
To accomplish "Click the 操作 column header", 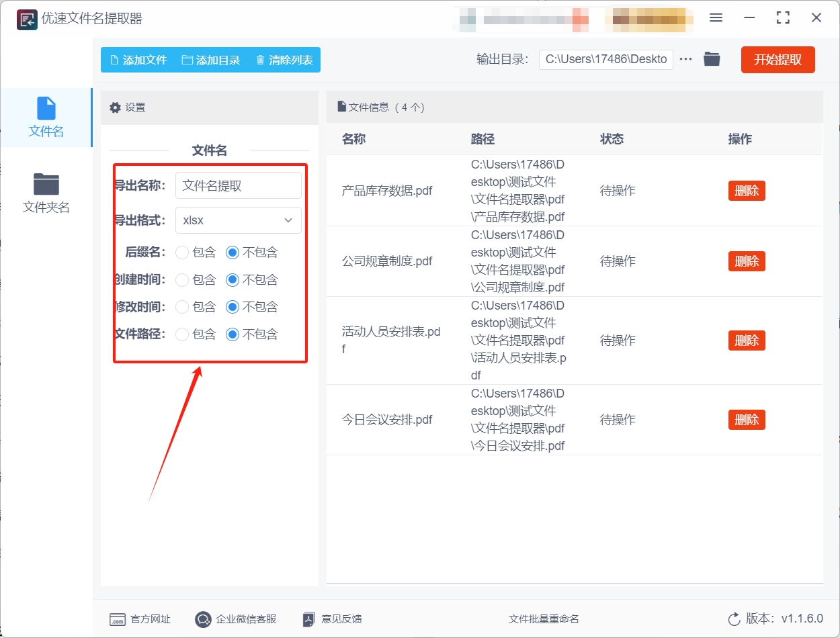I will 740,139.
